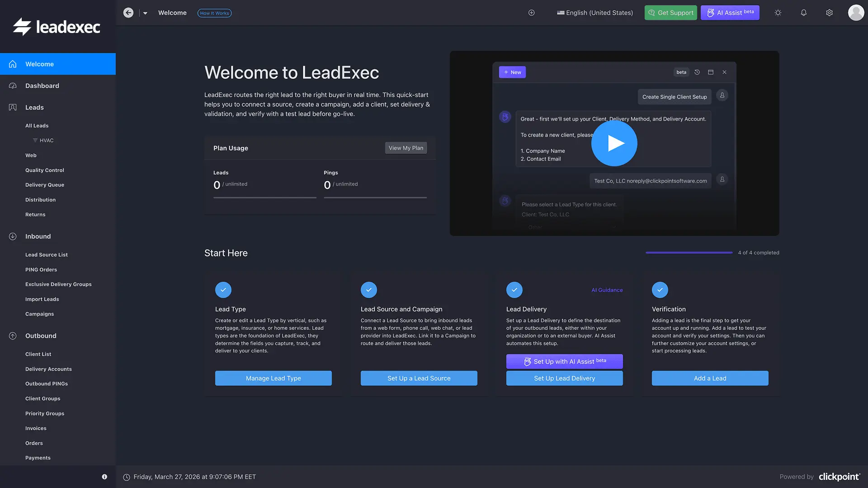Click the back arrow icon in header
Image resolution: width=868 pixels, height=488 pixels.
128,13
